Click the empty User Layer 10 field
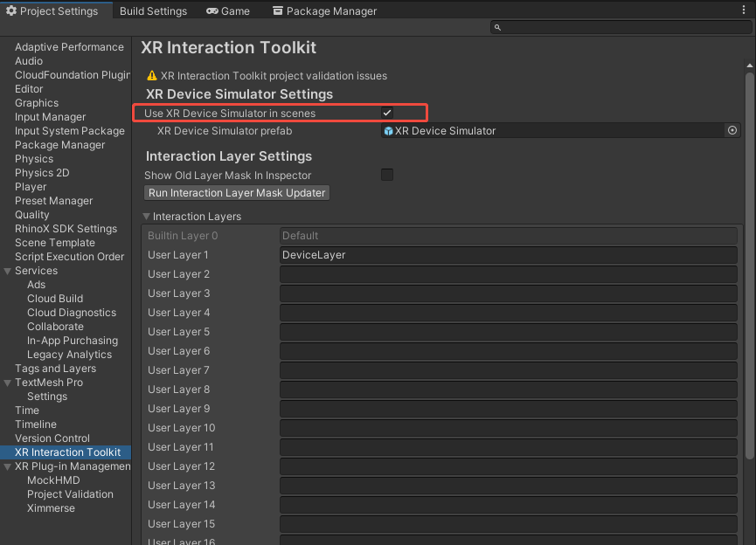The height and width of the screenshot is (545, 756). click(x=509, y=428)
